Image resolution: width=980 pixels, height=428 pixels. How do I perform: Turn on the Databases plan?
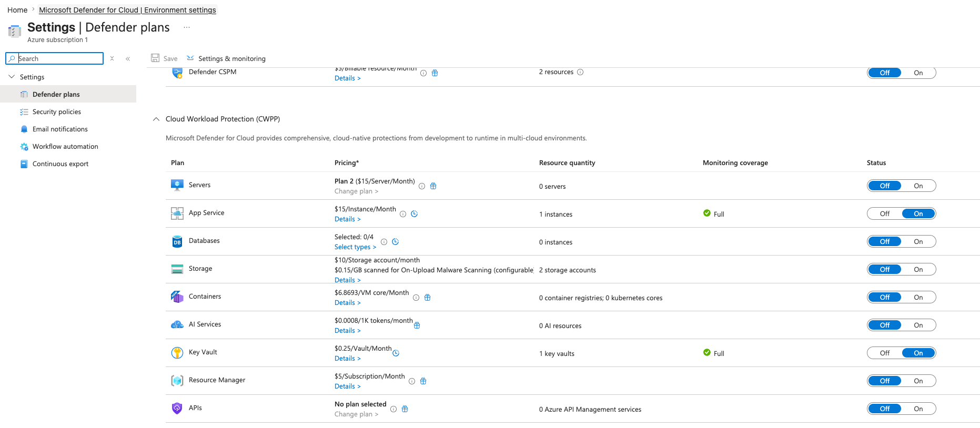pos(918,241)
